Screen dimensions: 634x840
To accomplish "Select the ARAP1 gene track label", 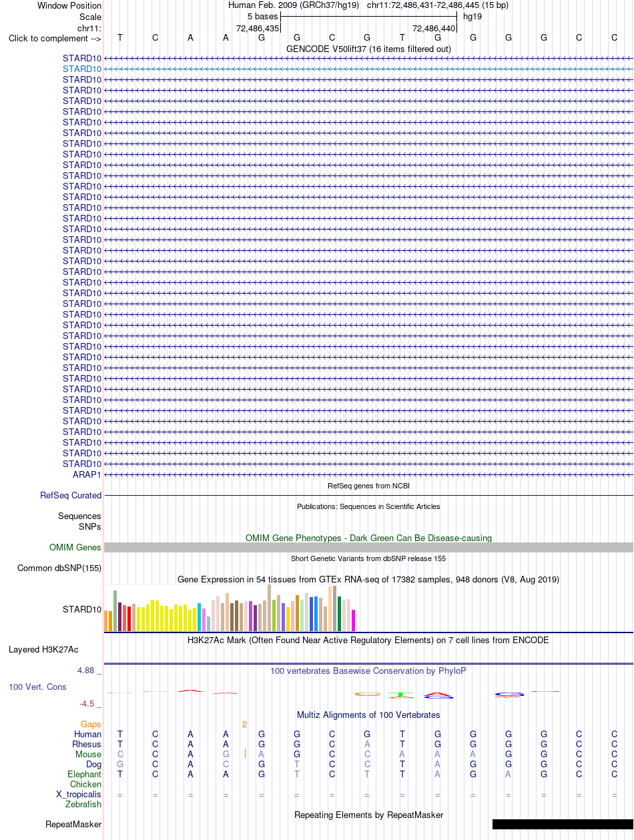I will click(x=87, y=474).
